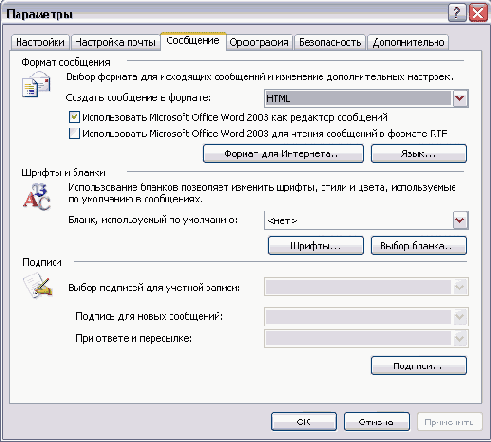Click the Формат сообщения section heading

66,62
